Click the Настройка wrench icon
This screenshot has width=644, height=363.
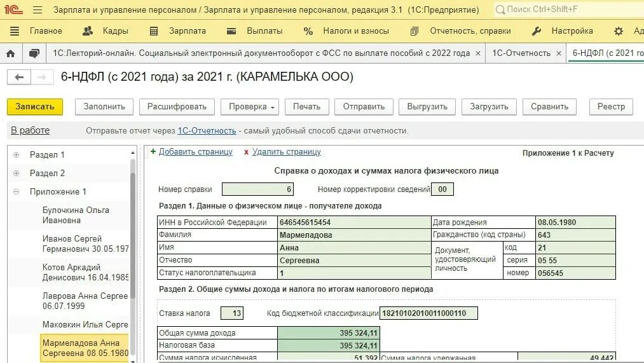tap(536, 31)
